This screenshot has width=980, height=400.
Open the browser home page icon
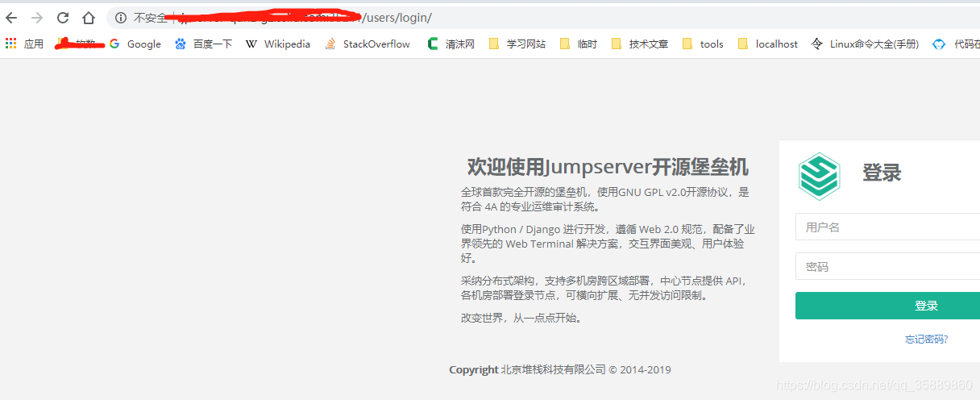point(89,18)
